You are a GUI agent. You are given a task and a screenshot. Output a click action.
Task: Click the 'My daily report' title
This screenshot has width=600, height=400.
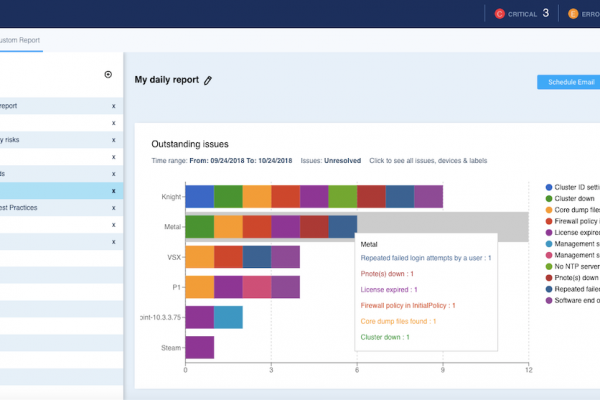coord(166,80)
